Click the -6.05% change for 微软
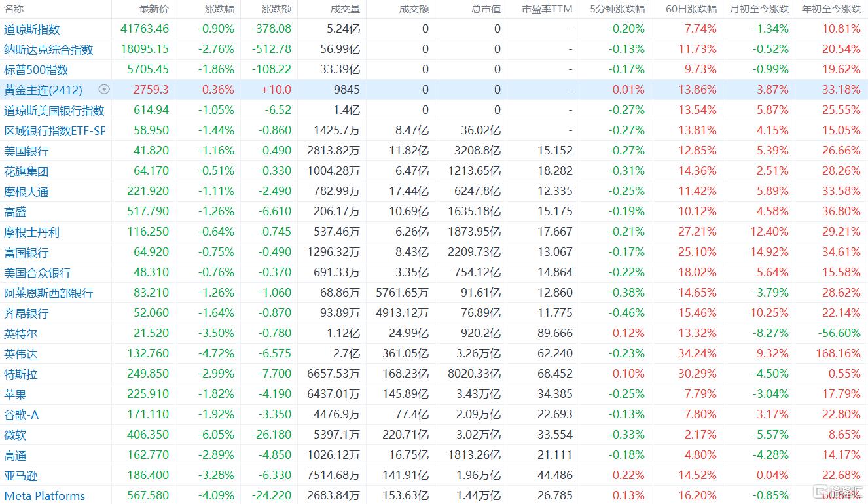868x504 pixels. coord(216,435)
